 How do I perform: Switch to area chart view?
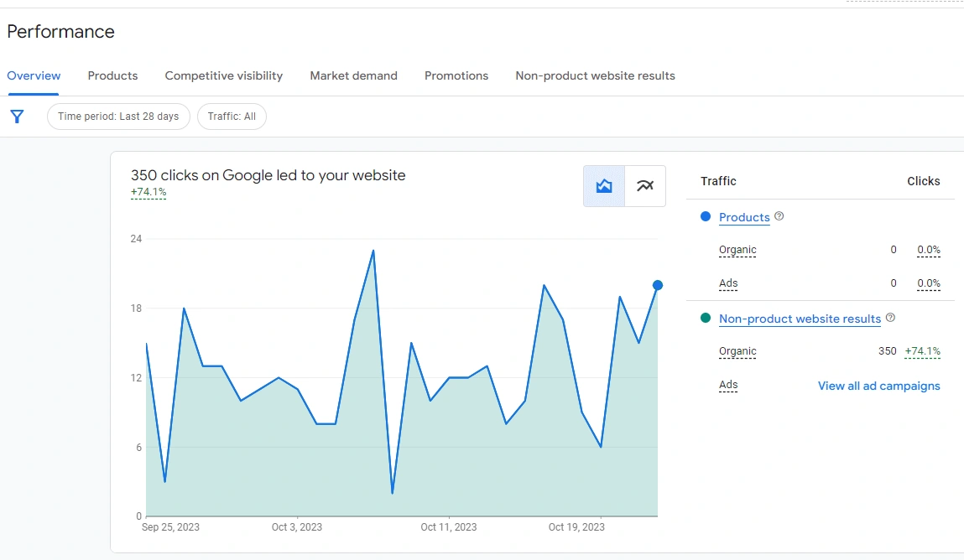(x=604, y=186)
